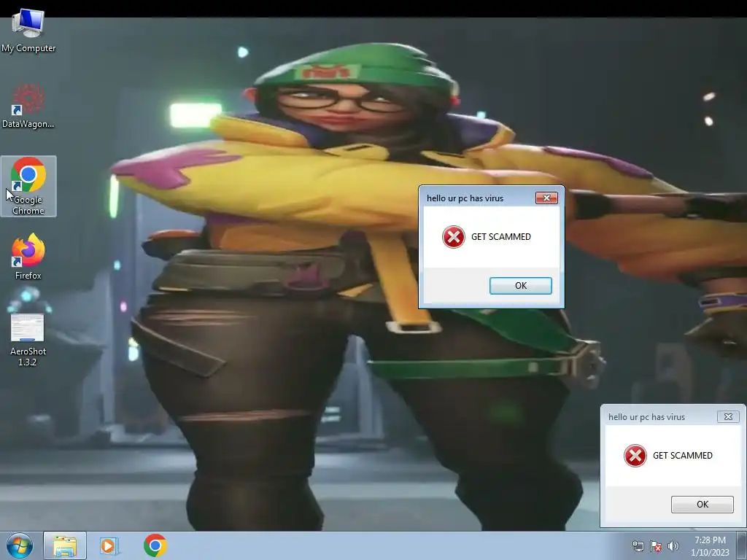Open the Windows Start menu orb
Image resolution: width=747 pixels, height=560 pixels.
click(20, 545)
